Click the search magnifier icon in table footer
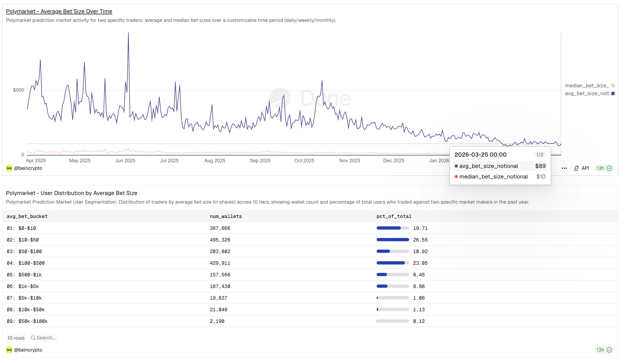The height and width of the screenshot is (364, 632). click(x=33, y=338)
